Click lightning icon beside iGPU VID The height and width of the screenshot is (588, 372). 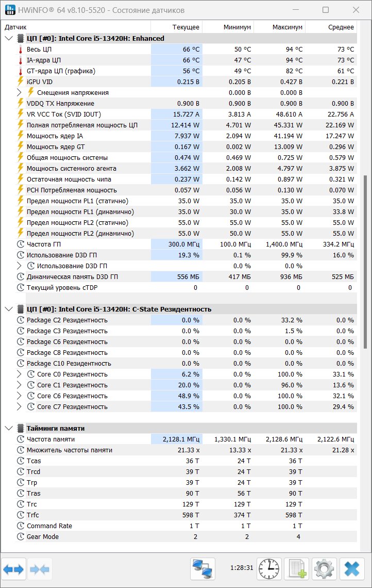click(21, 81)
